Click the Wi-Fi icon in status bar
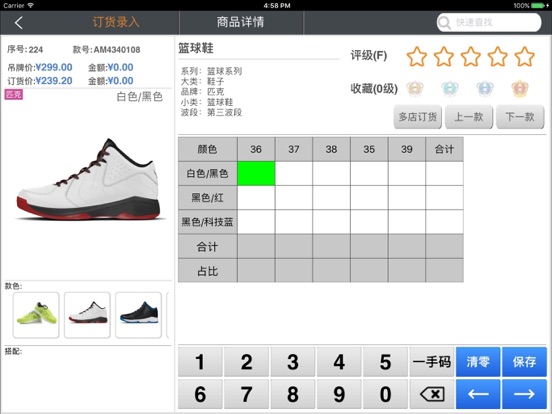This screenshot has width=552, height=414. click(x=31, y=5)
